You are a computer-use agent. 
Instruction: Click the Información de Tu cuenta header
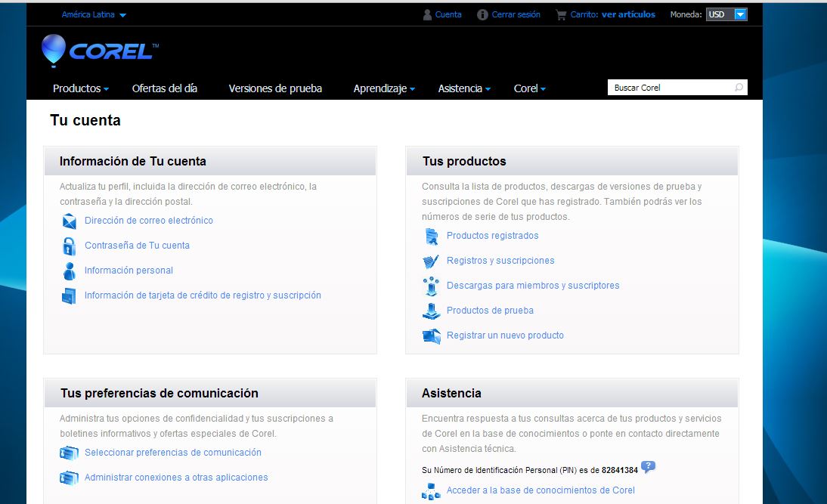pos(210,161)
